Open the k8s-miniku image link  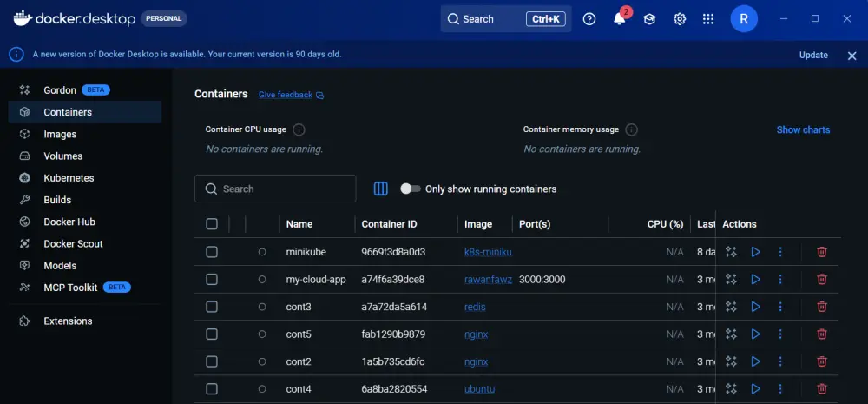[x=488, y=252]
